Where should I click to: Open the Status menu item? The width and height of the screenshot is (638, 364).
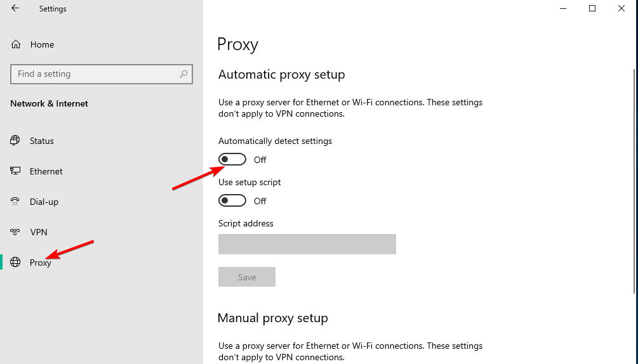(x=41, y=141)
